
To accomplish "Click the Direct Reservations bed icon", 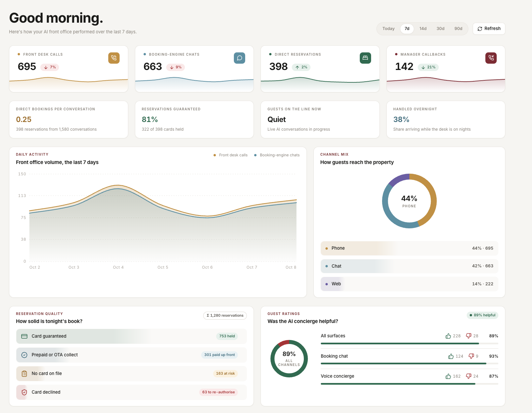I will 365,58.
